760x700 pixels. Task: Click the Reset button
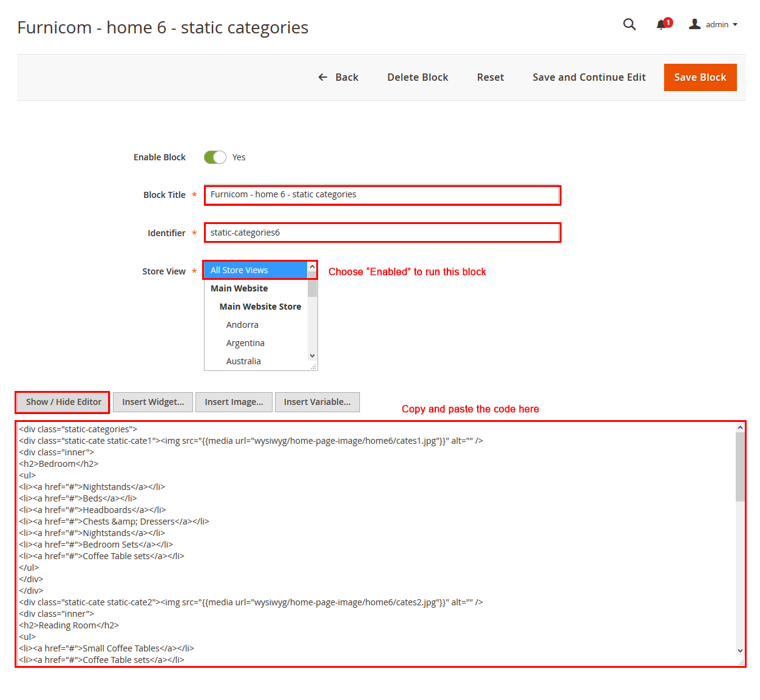coord(490,77)
